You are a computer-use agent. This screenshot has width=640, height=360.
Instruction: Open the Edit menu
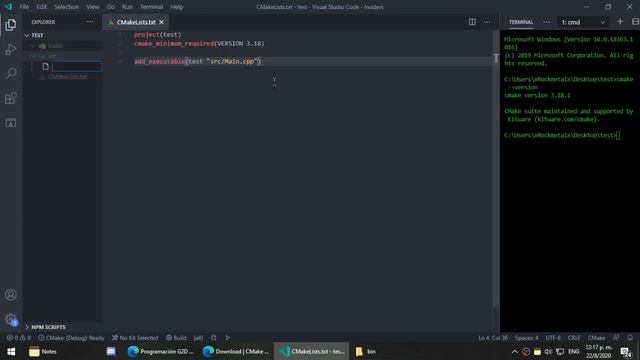(41, 7)
